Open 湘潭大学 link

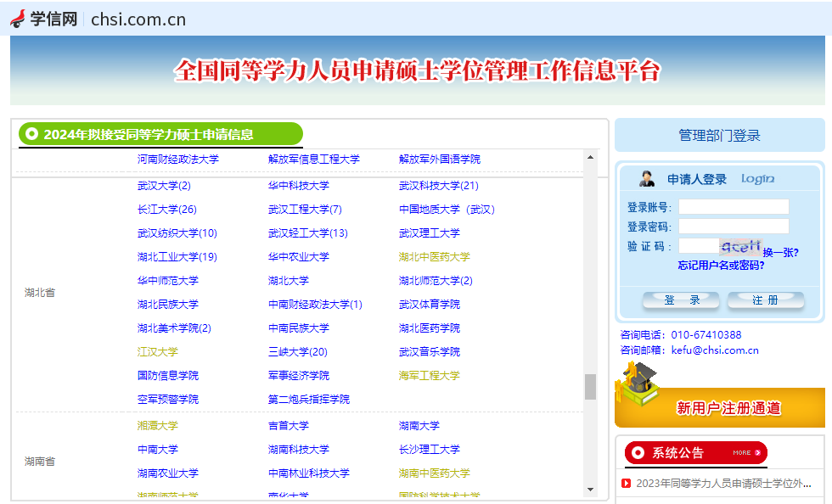tap(158, 425)
